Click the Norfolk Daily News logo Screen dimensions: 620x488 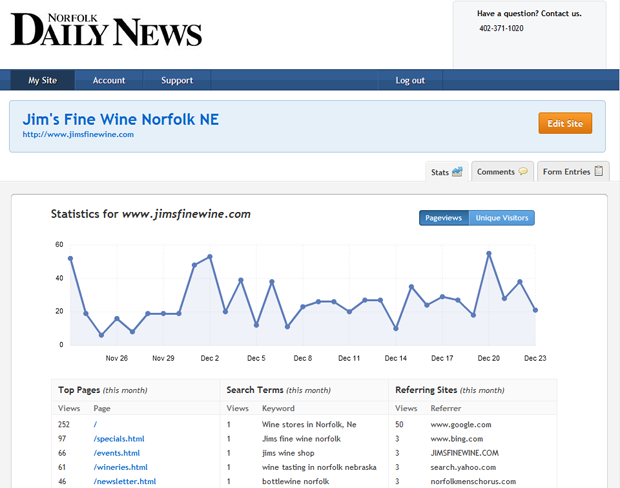coord(106,30)
